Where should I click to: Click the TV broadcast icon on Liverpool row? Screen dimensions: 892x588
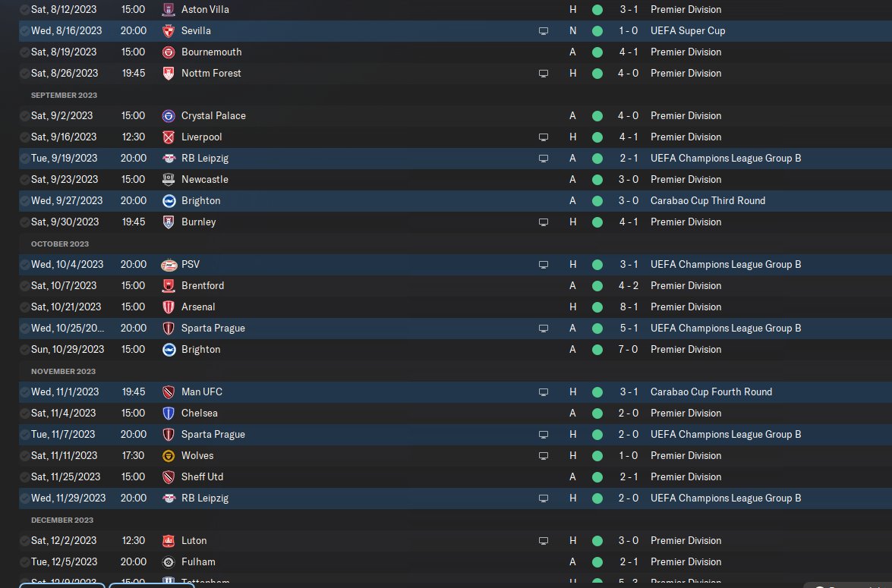click(x=544, y=137)
